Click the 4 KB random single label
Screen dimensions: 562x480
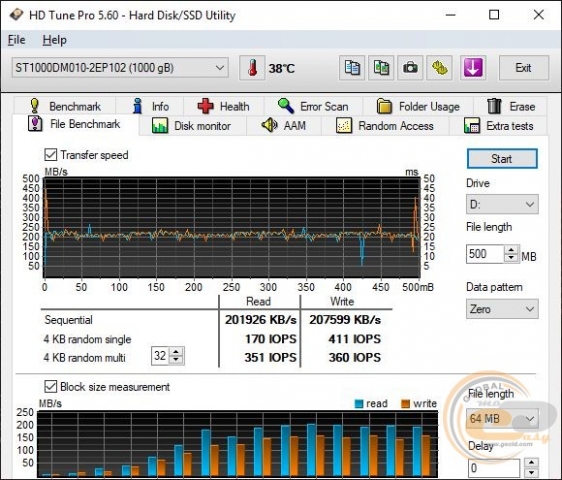click(x=87, y=339)
